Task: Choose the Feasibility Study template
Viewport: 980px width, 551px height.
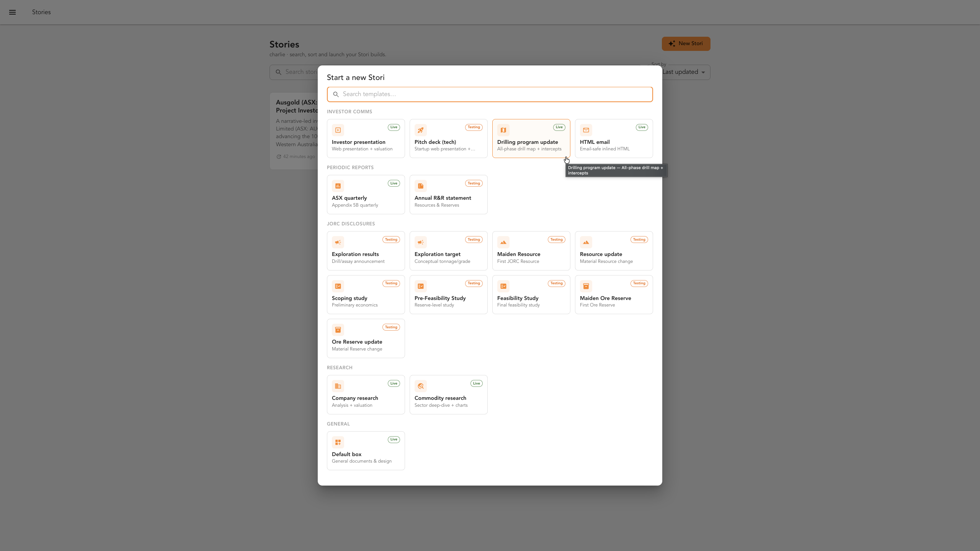Action: (x=531, y=295)
